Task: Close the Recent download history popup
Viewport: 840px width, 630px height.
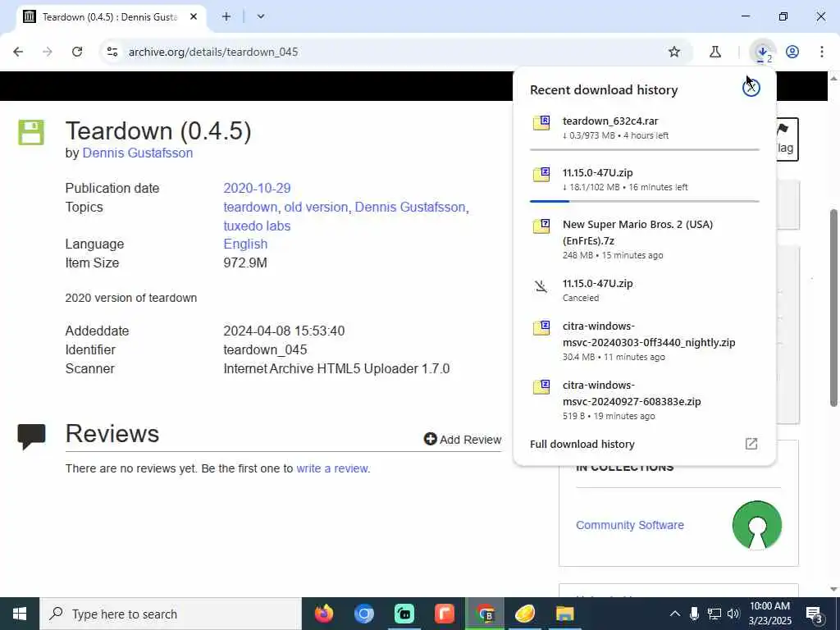Action: click(751, 88)
